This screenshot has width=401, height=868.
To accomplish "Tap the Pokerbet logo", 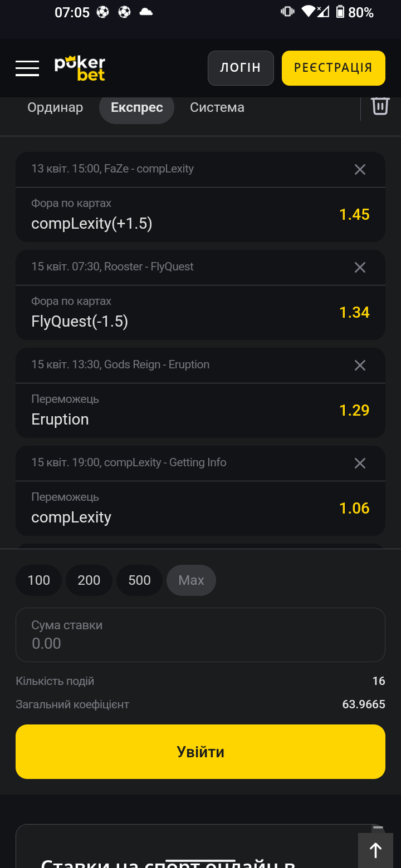I will click(80, 68).
